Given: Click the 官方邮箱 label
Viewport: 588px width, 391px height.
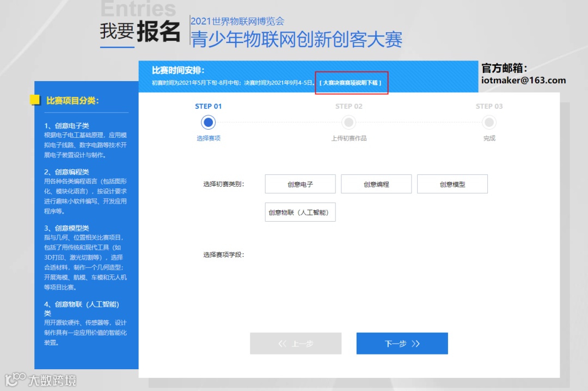Looking at the screenshot, I should point(504,68).
